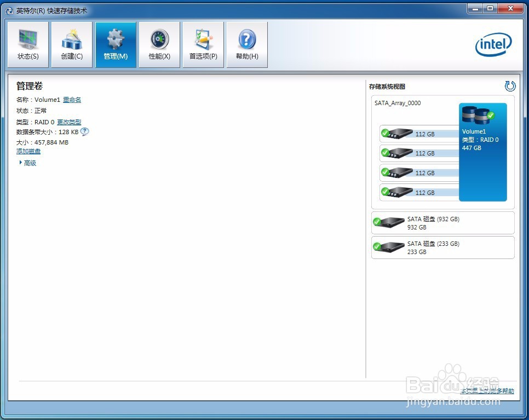
Task: Click the application icon in title bar
Action: click(x=9, y=11)
